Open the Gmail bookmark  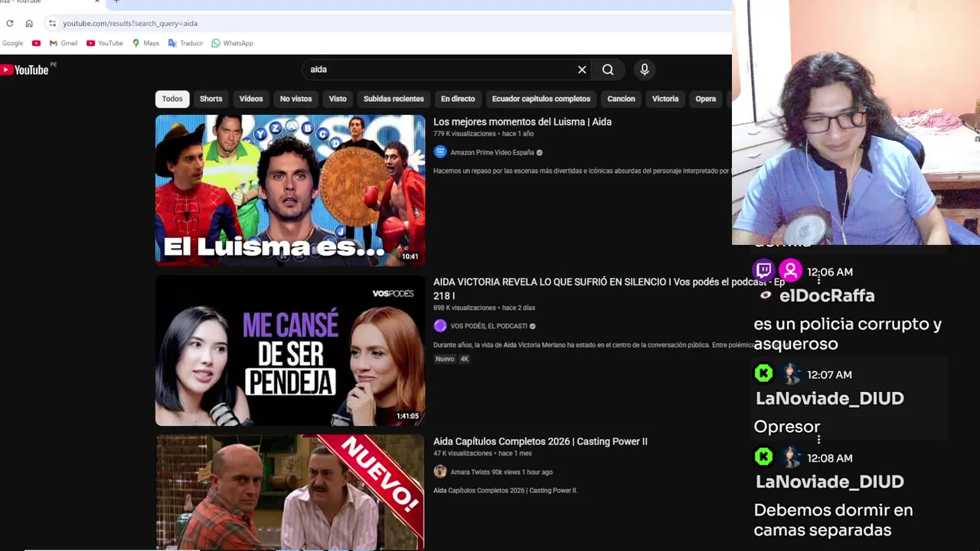(64, 43)
